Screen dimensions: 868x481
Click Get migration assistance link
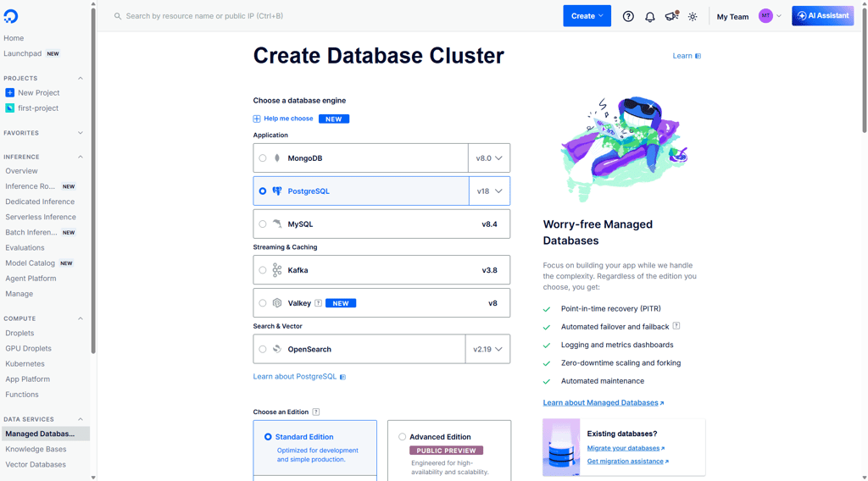625,462
